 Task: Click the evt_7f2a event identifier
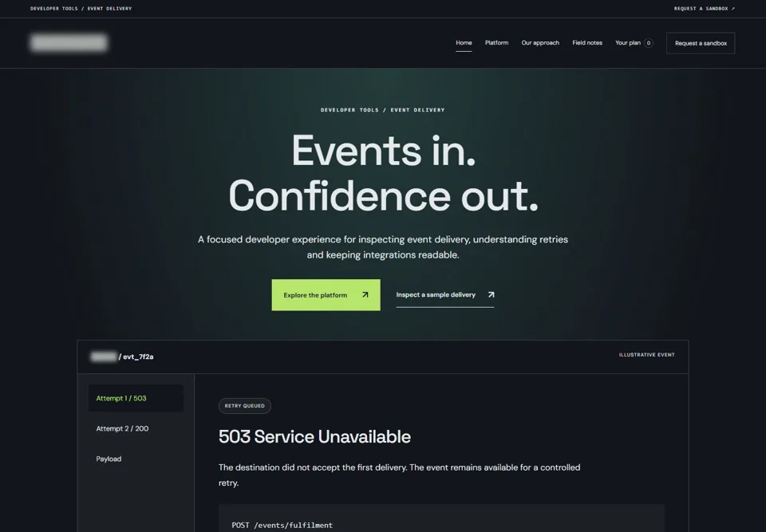(138, 357)
